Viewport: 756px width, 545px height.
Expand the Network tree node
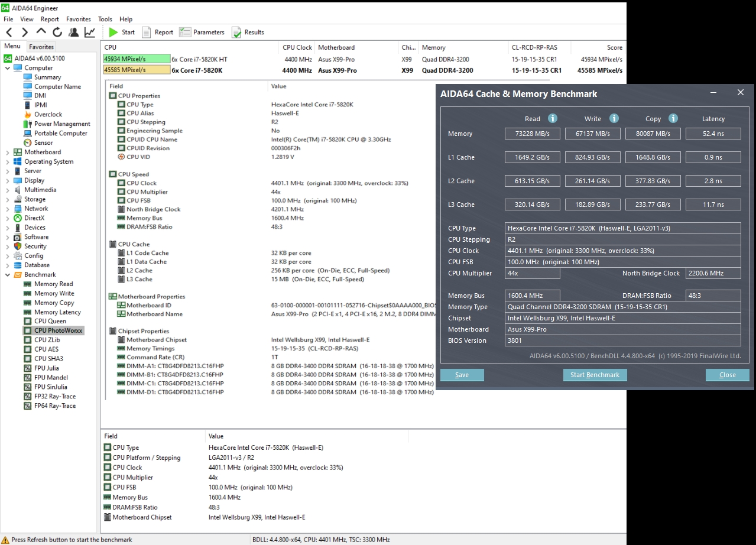tap(8, 209)
